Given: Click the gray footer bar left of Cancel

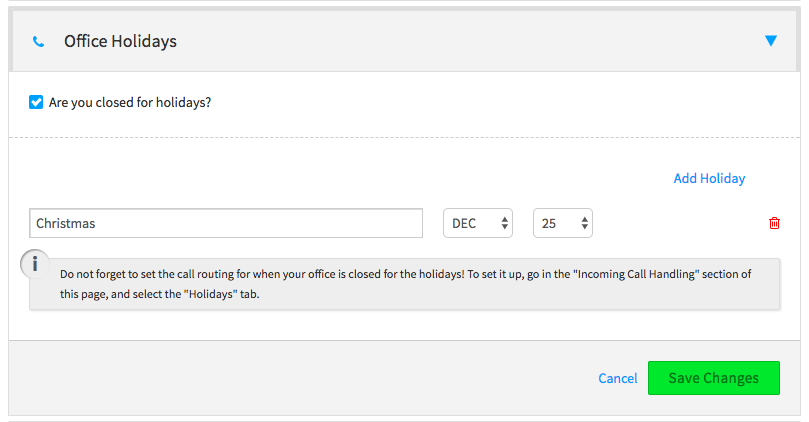Looking at the screenshot, I should (x=300, y=378).
